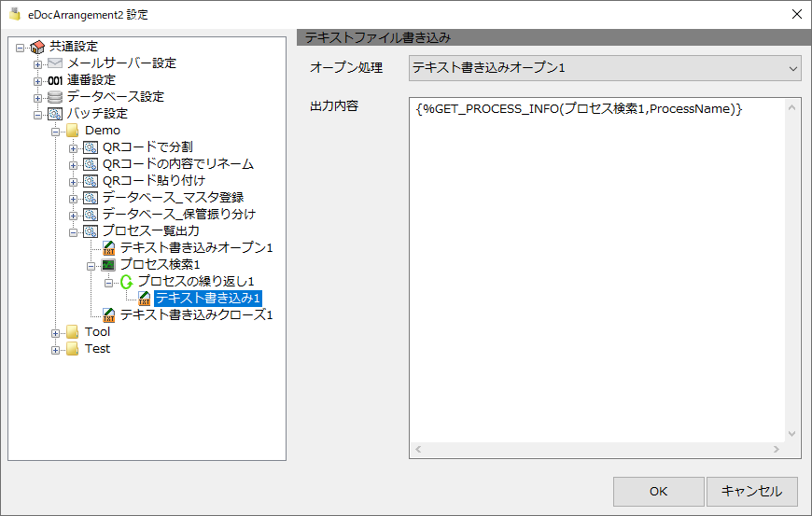Viewport: 812px width, 516px height.
Task: Click the データベース_保管振り分け batch icon
Action: (x=91, y=215)
